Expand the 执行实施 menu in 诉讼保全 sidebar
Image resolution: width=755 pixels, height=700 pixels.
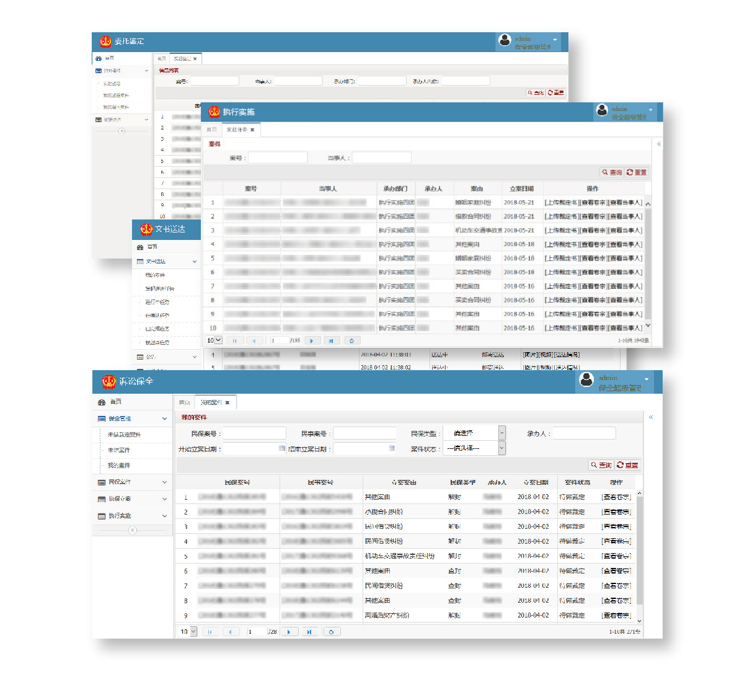(132, 516)
